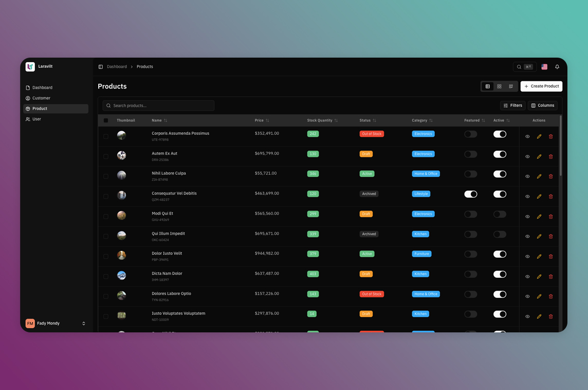This screenshot has width=588, height=390.
Task: Delete the Dicta Nam Dolor product
Action: (x=550, y=277)
